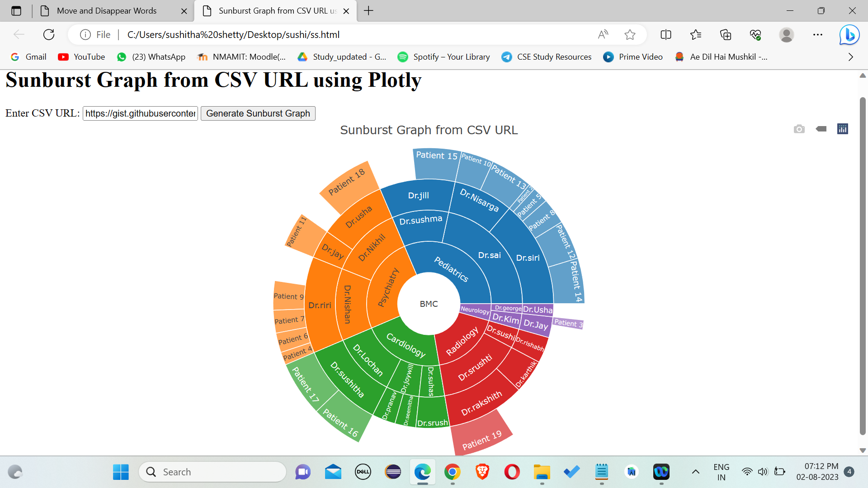Launch Chrome from the taskbar
Image resolution: width=868 pixels, height=488 pixels.
(x=453, y=472)
